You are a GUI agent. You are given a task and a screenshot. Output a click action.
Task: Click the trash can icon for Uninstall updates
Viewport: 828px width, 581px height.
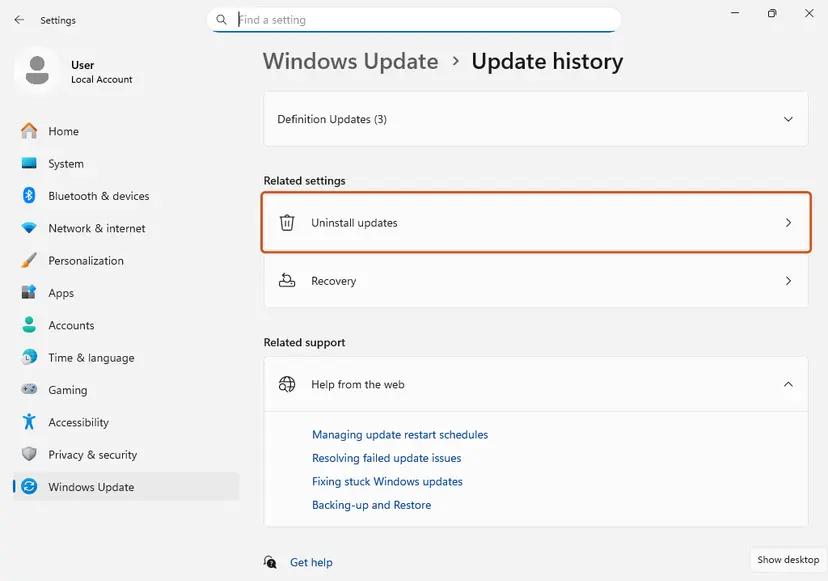[x=287, y=222]
